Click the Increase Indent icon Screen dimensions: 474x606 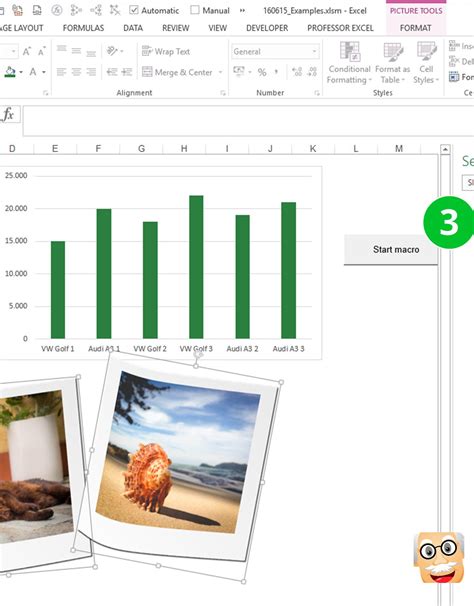pyautogui.click(x=127, y=72)
